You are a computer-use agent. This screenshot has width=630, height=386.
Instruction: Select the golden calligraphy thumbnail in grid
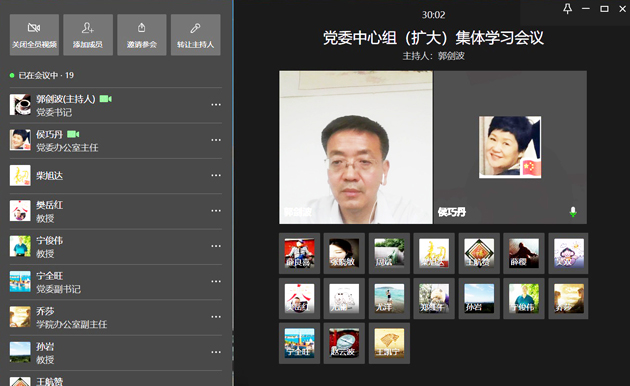coord(434,253)
